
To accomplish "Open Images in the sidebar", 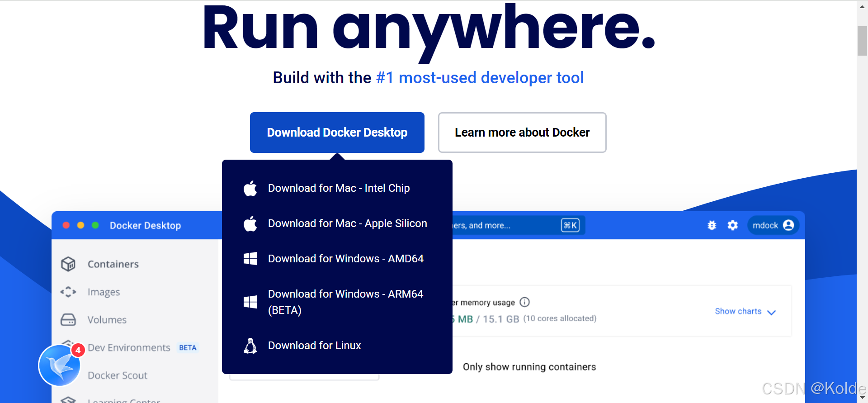I will [104, 292].
